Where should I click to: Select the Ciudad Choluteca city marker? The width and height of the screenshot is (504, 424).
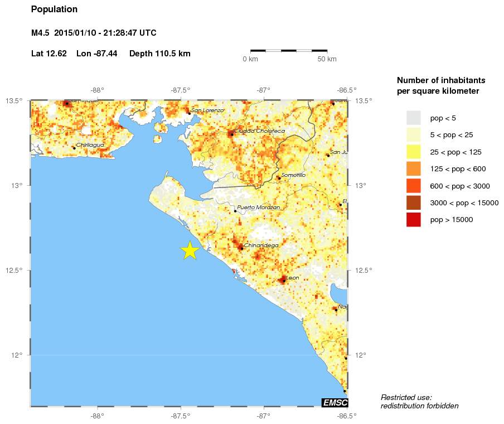tap(231, 134)
